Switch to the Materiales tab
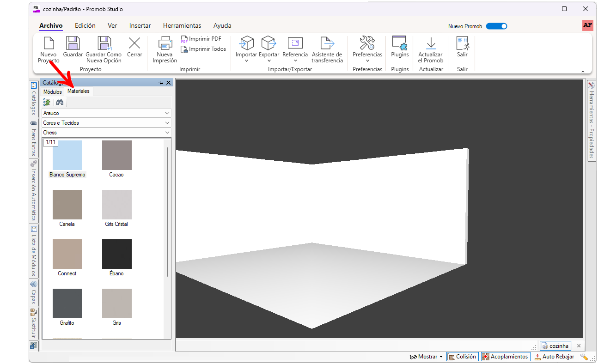The width and height of the screenshot is (604, 364). tap(79, 91)
